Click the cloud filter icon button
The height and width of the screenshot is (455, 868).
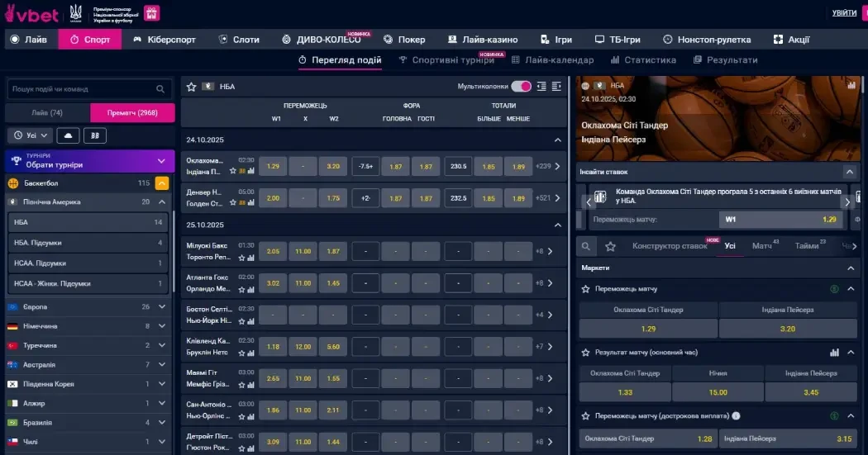[x=69, y=135]
